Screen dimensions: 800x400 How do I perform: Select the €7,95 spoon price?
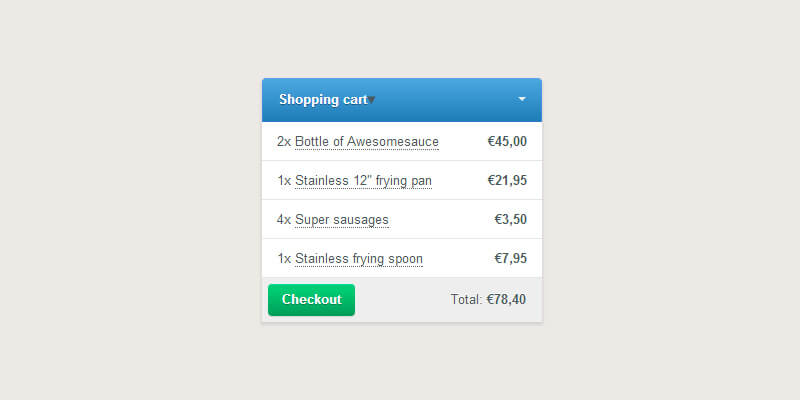point(510,259)
